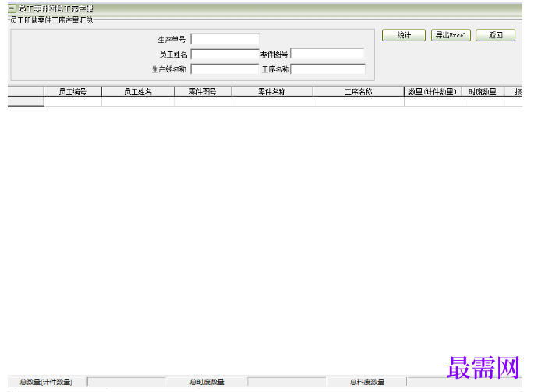Focus the 员工姓名 input field
Viewport: 534px width, 392px height.
(x=225, y=54)
